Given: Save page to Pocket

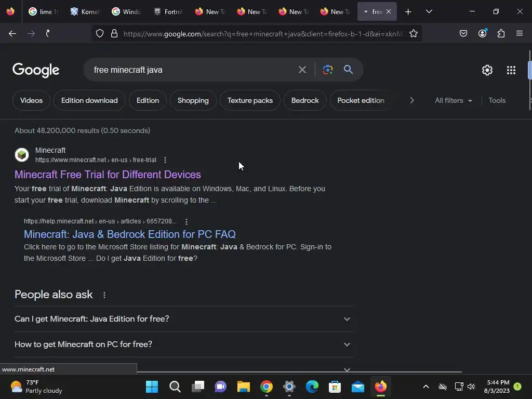Looking at the screenshot, I should click(x=463, y=34).
